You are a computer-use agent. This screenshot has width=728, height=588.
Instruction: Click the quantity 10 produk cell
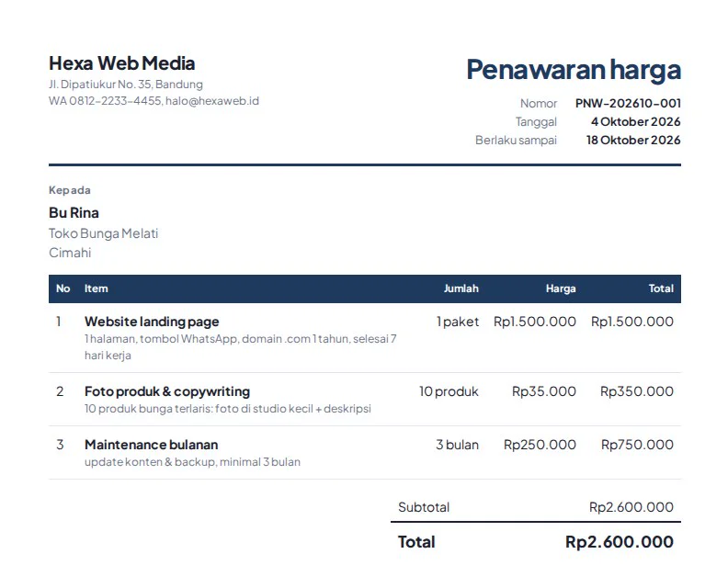point(449,391)
